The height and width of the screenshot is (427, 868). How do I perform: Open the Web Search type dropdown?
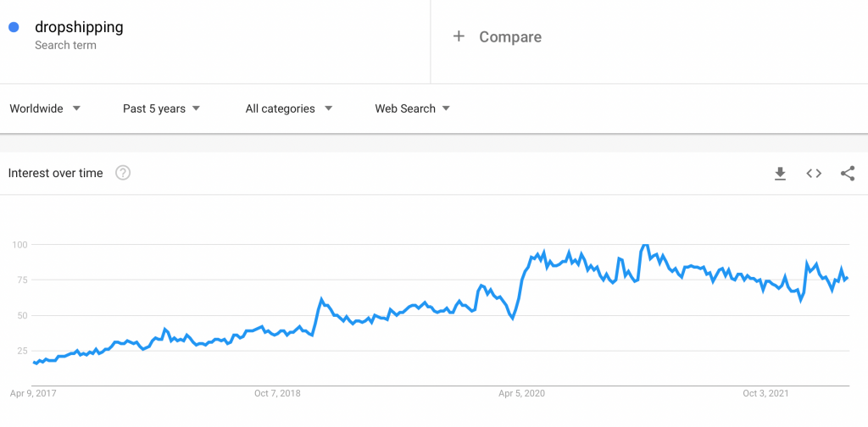click(x=413, y=108)
